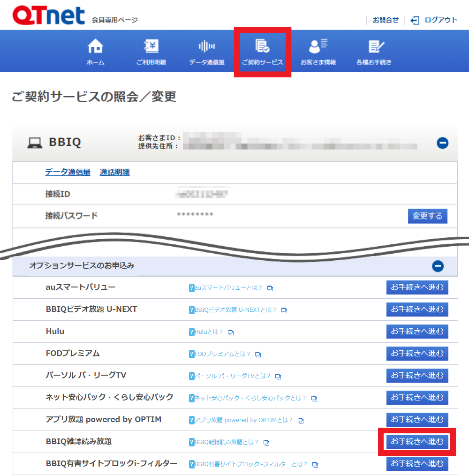Open the アプリ放題 powered by OPTIMとは？ link

tap(243, 420)
